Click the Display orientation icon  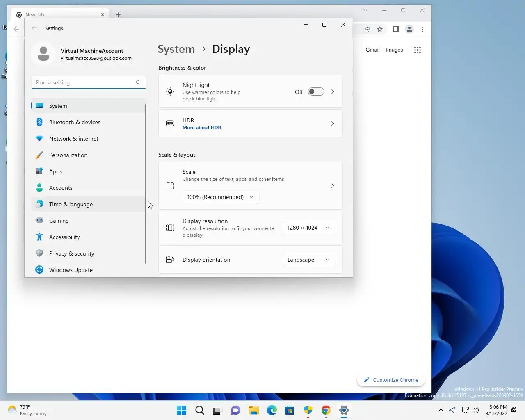(170, 260)
